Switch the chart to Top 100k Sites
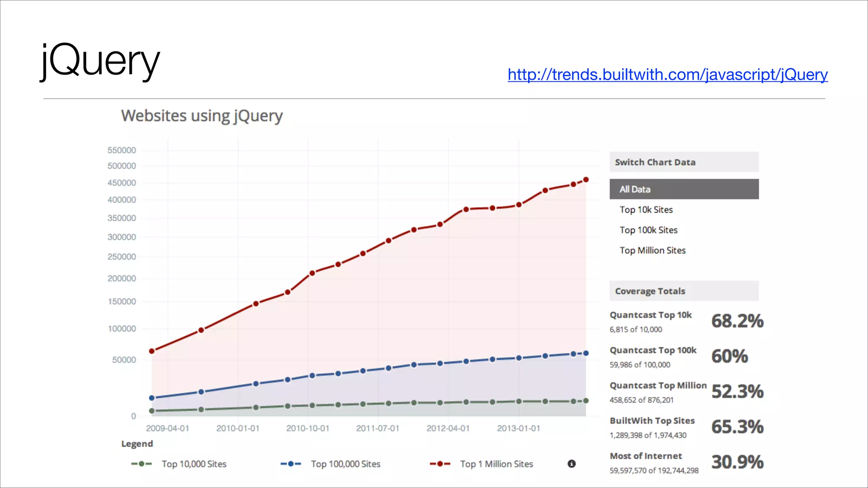The height and width of the screenshot is (488, 868). coord(648,230)
